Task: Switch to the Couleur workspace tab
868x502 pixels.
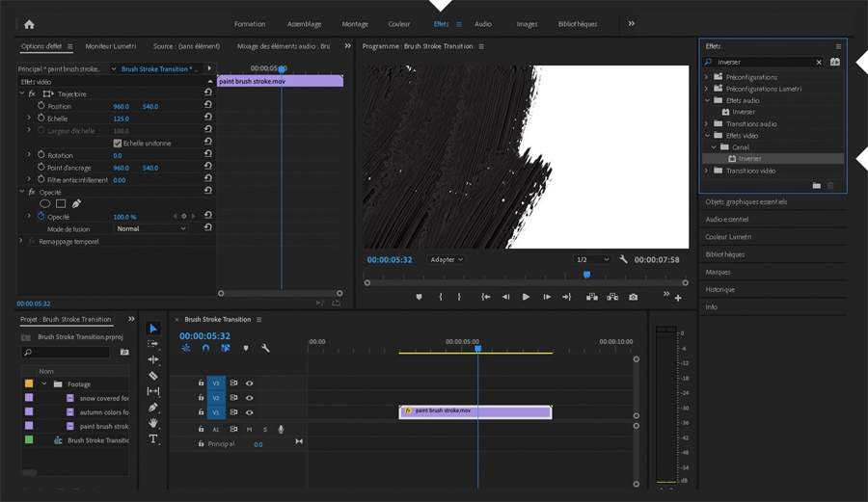Action: tap(399, 24)
